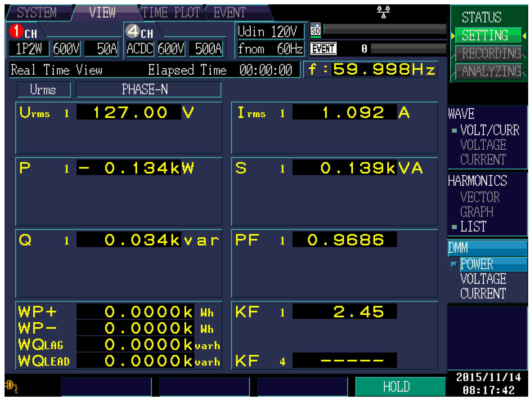Click the WP- energy value
This screenshot has height=401, width=532.
(x=135, y=328)
